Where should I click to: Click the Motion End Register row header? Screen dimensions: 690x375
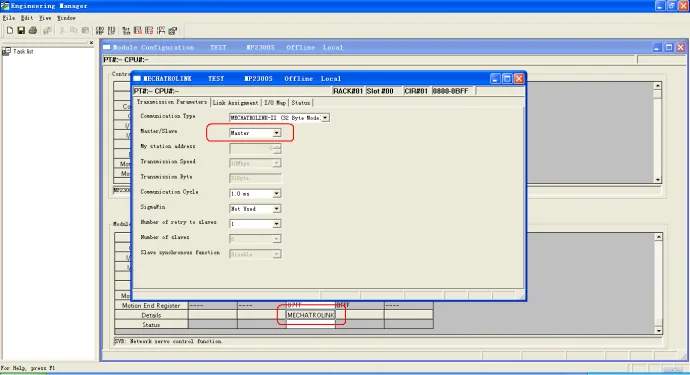tap(151, 305)
